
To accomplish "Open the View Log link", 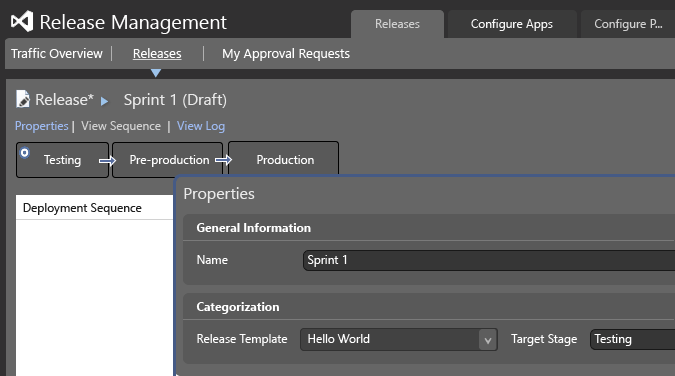I will [201, 126].
